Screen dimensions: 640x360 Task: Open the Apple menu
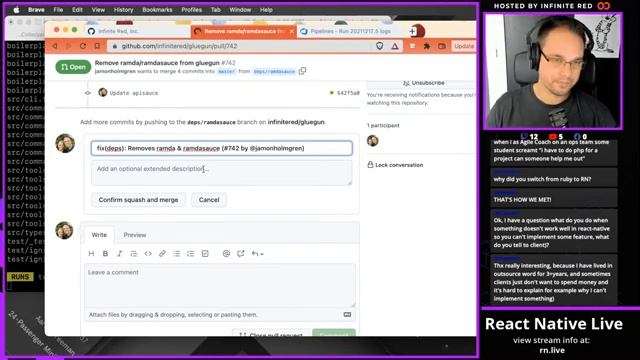pos(16,10)
